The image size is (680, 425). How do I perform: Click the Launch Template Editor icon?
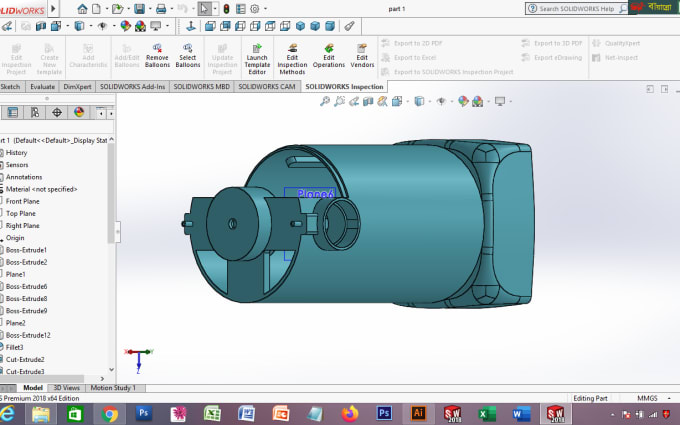click(257, 59)
